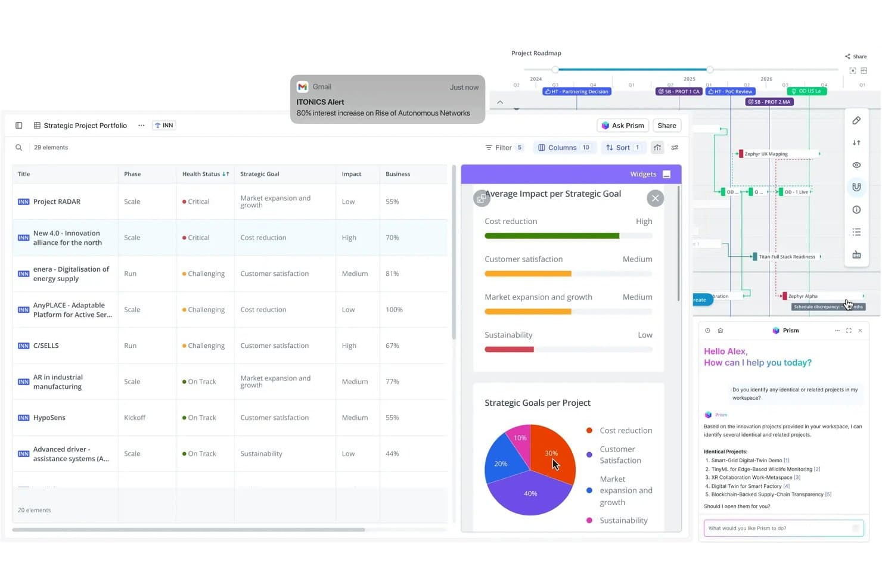Click the sort arrows icon in roadmap toolbar
Screen dimensions: 882x588
tap(856, 143)
